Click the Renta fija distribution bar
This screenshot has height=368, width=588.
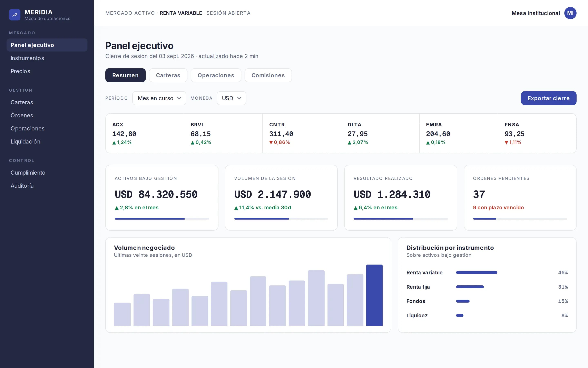pyautogui.click(x=470, y=287)
